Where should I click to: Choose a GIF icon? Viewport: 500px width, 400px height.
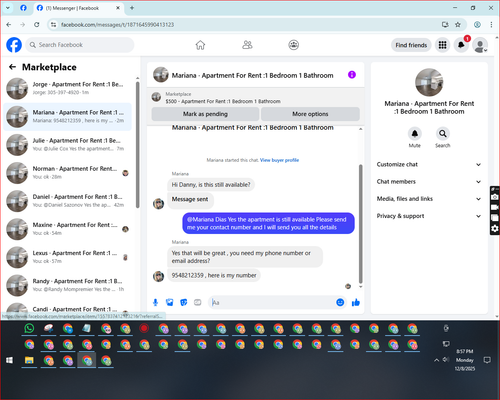198,302
